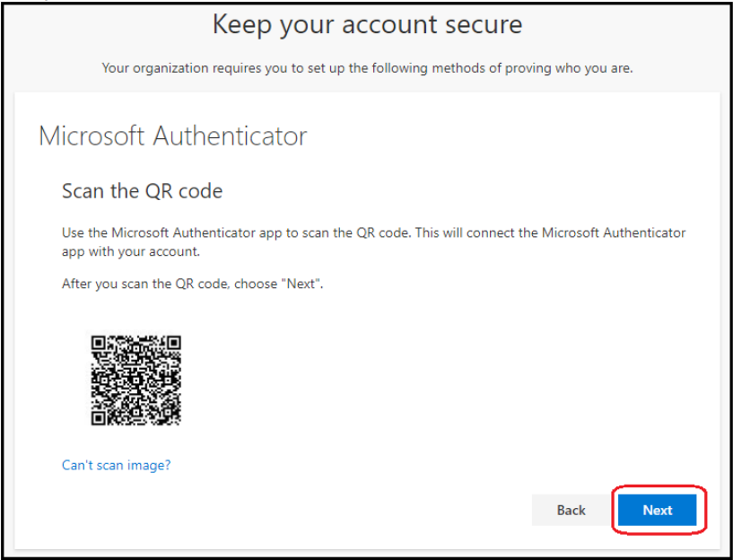Click the word "Authenticator" in the large heading
The width and height of the screenshot is (733, 560).
coord(230,136)
